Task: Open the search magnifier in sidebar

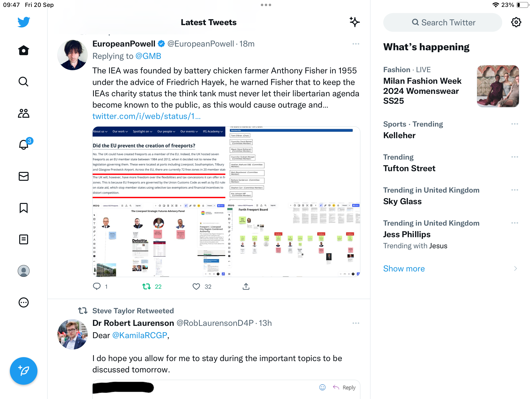Action: (x=24, y=82)
